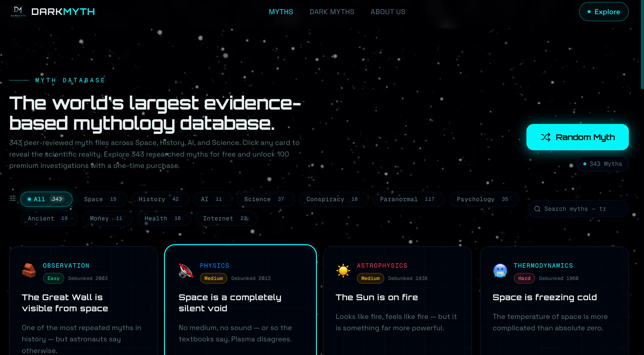The image size is (644, 355).
Task: Click the muted speaker icon on Physics card
Action: [x=186, y=270]
